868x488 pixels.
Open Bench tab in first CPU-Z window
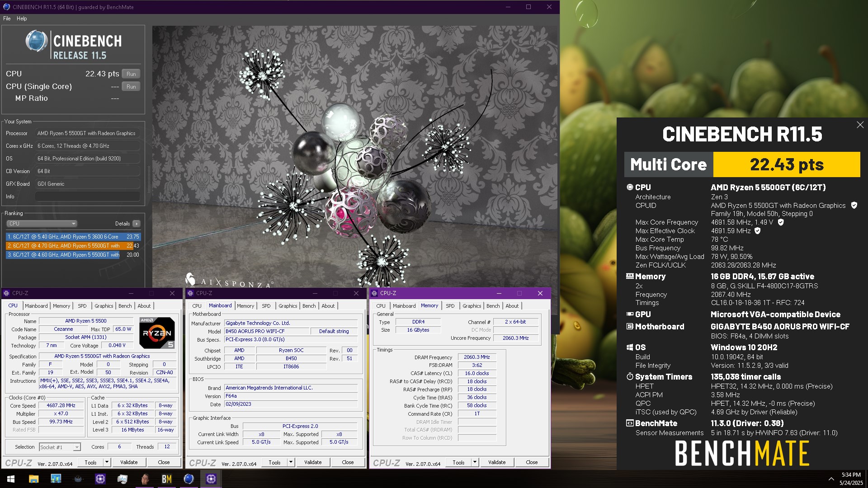(x=125, y=306)
